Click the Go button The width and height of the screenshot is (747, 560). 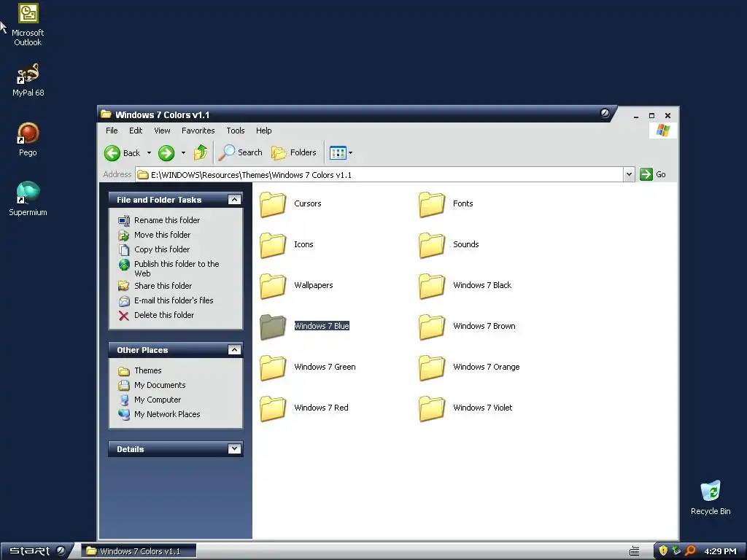point(653,174)
